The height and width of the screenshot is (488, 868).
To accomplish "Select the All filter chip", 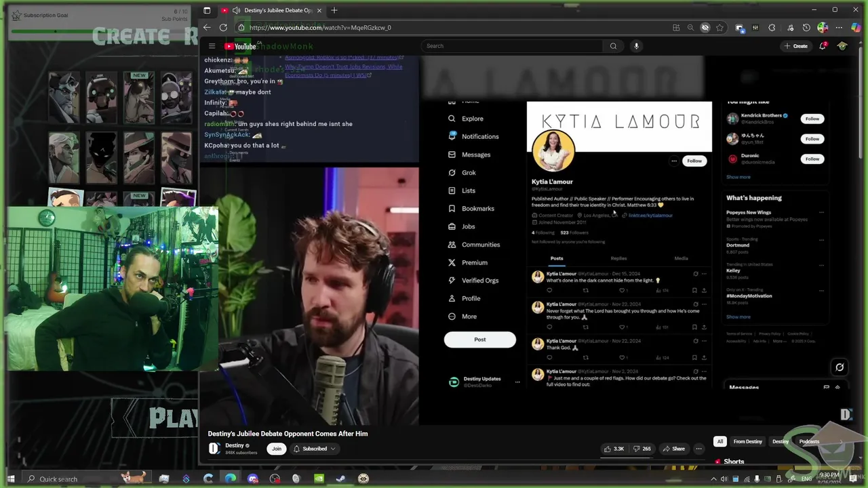I will [720, 442].
